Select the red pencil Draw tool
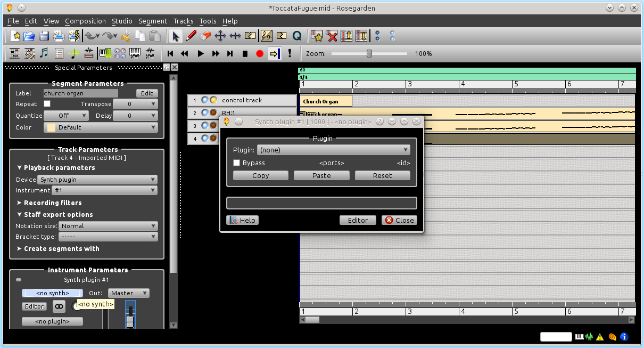This screenshot has width=644, height=348. click(191, 36)
